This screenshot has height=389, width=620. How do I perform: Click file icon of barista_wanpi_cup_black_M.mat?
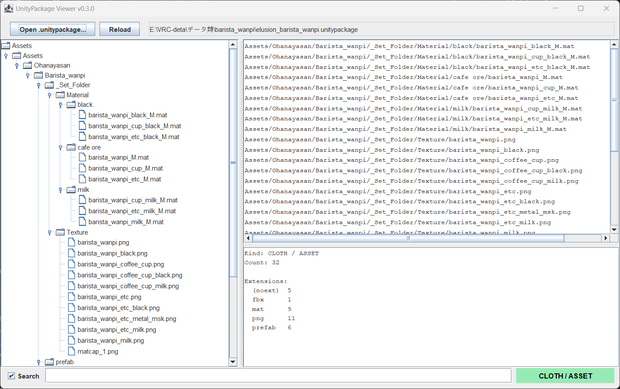[82, 126]
